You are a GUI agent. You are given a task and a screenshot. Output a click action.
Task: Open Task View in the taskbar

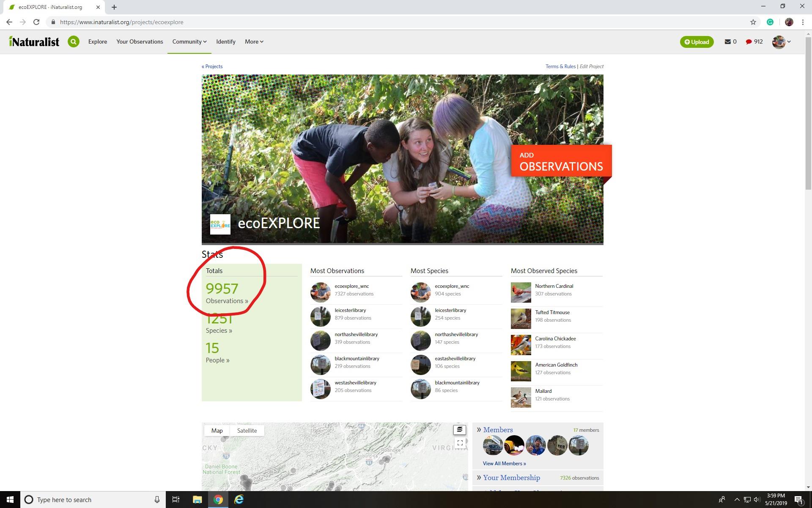point(176,500)
